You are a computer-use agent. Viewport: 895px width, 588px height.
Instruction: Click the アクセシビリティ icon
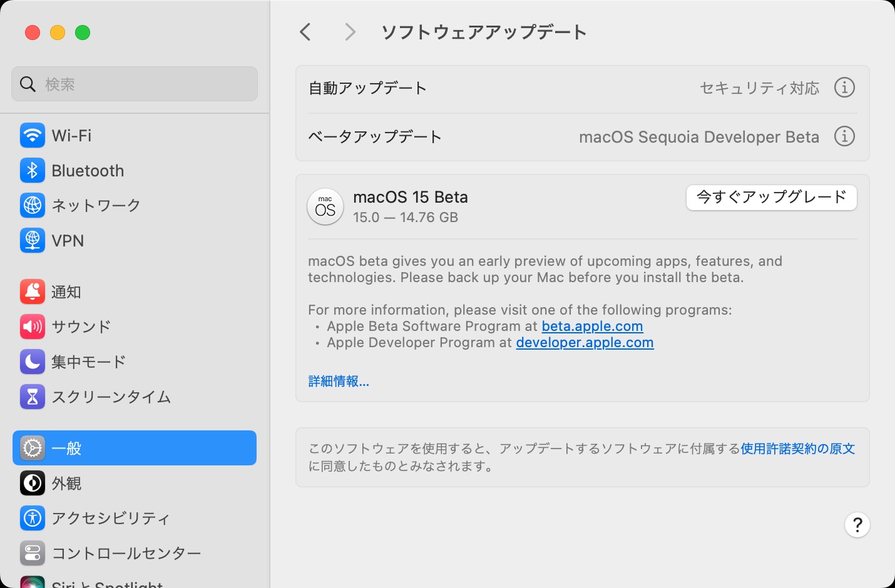pyautogui.click(x=33, y=518)
